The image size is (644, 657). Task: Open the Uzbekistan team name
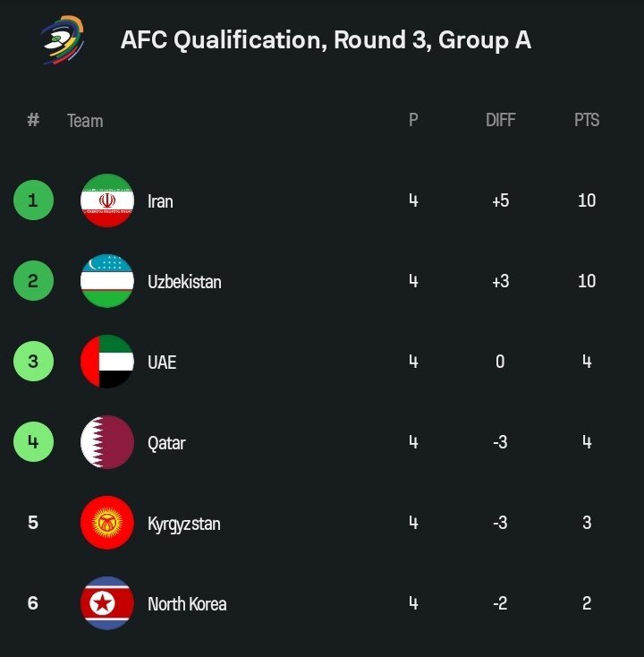pyautogui.click(x=184, y=282)
